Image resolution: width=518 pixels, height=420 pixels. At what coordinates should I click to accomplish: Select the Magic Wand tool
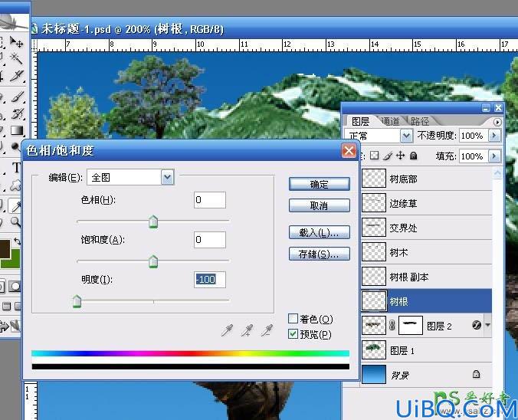(16, 58)
